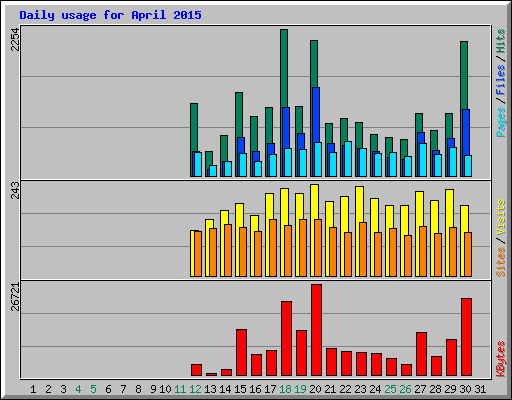
Task: Click the day 30 axis label
Action: tap(465, 389)
